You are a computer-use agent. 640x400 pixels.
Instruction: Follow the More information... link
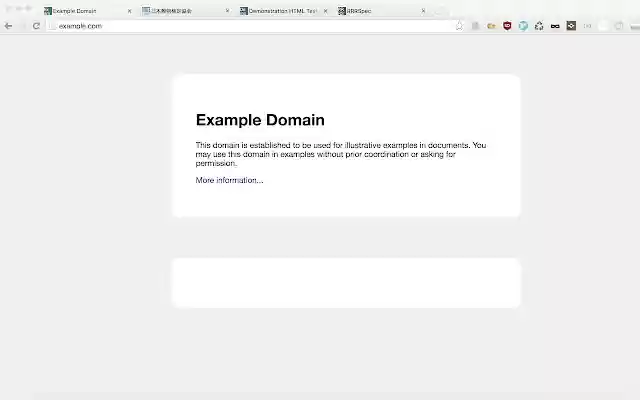click(x=229, y=180)
